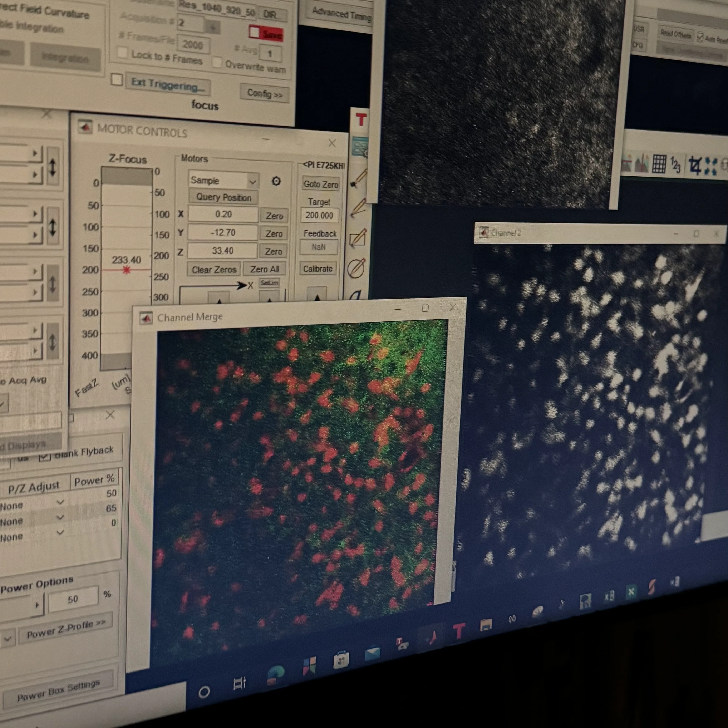Image resolution: width=728 pixels, height=728 pixels.
Task: Click the red marker on the Z-Focus slider
Action: [126, 270]
